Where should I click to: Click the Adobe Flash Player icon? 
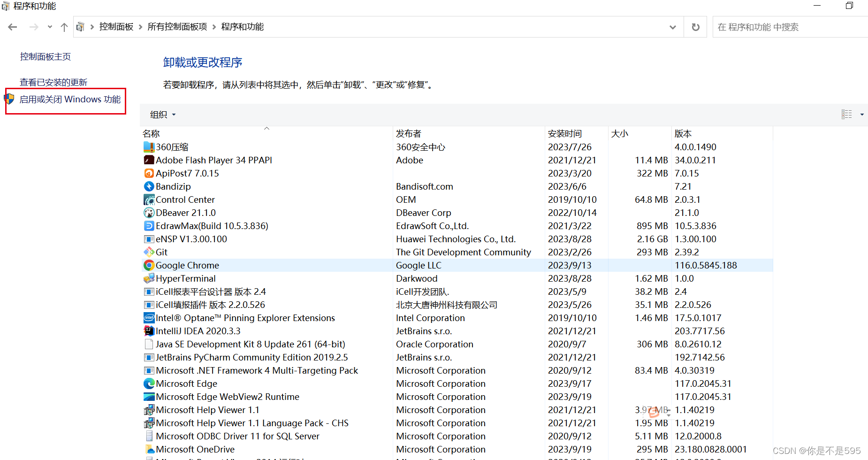(x=149, y=160)
